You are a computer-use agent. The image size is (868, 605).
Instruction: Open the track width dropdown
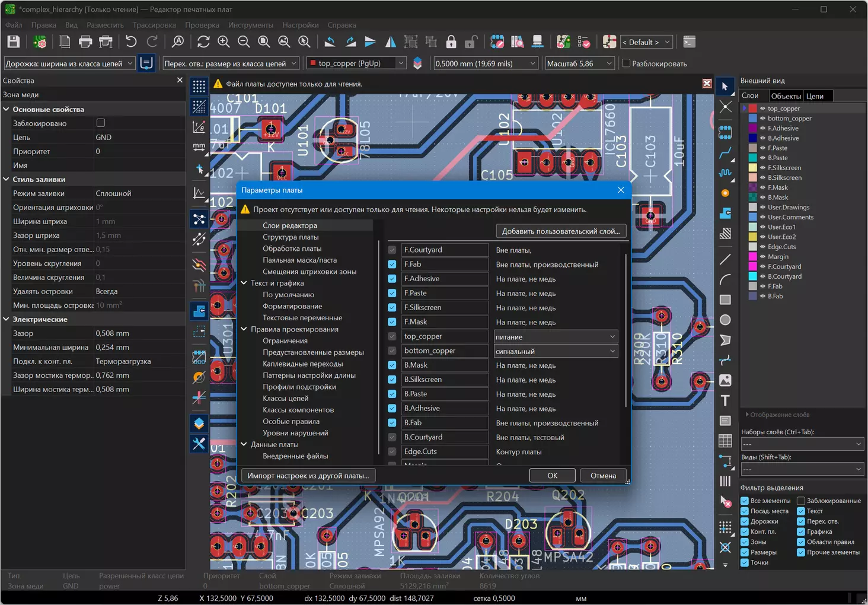pyautogui.click(x=69, y=63)
